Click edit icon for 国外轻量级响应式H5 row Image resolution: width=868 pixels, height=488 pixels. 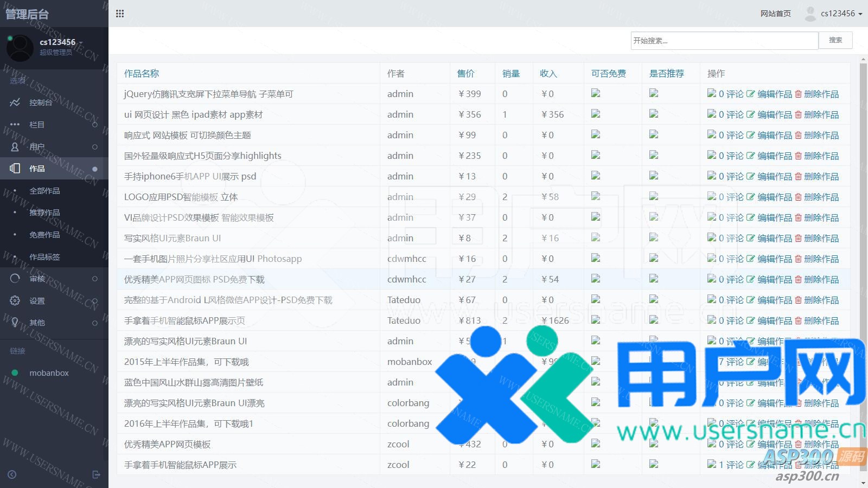pyautogui.click(x=750, y=156)
